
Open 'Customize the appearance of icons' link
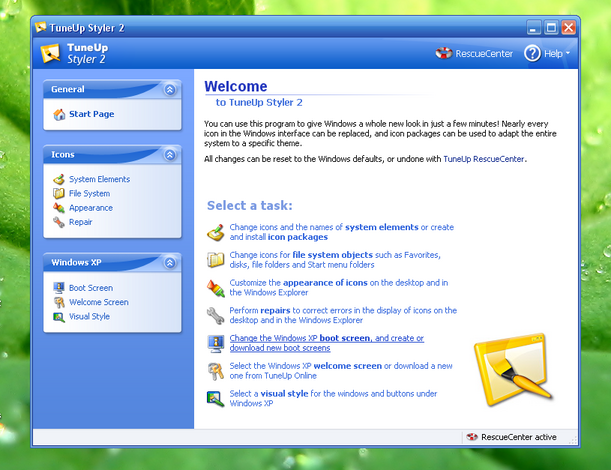coord(339,288)
